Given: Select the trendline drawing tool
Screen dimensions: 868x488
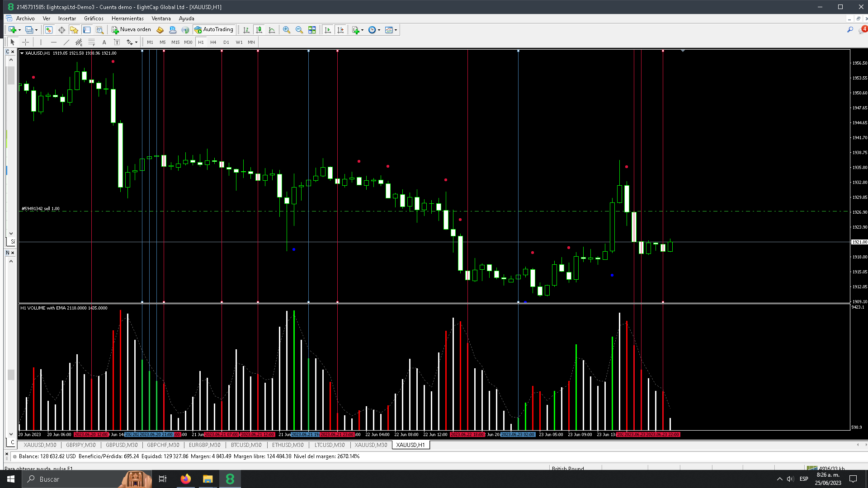Looking at the screenshot, I should click(x=66, y=42).
